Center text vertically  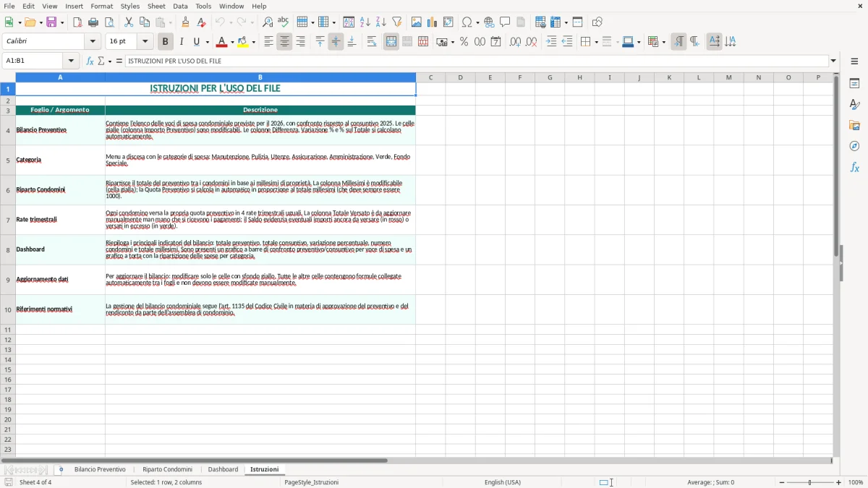336,42
